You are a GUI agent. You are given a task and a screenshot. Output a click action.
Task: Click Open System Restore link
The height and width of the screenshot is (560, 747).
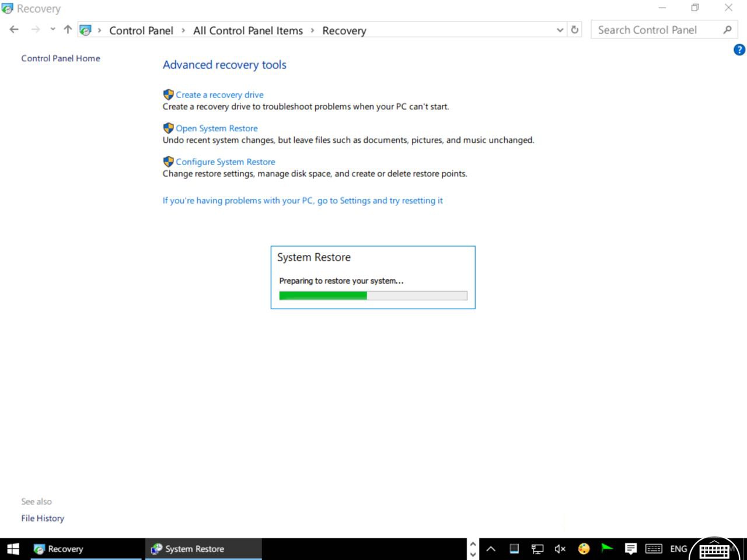(x=217, y=128)
